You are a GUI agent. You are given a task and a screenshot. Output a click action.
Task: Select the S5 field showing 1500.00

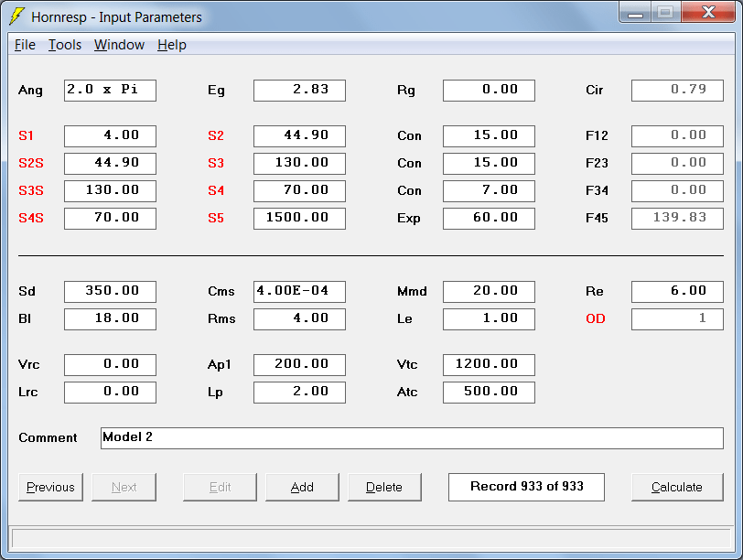click(299, 219)
